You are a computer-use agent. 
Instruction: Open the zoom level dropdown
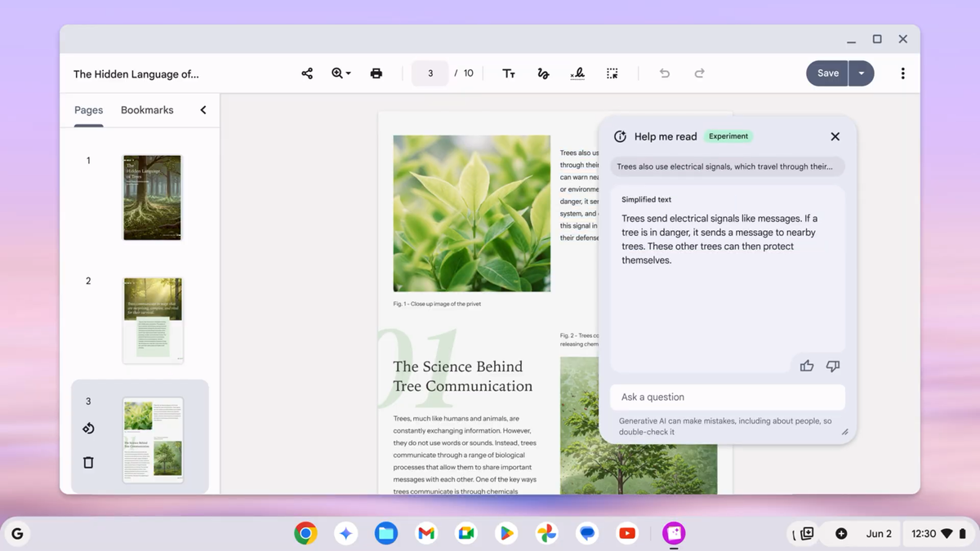(341, 73)
